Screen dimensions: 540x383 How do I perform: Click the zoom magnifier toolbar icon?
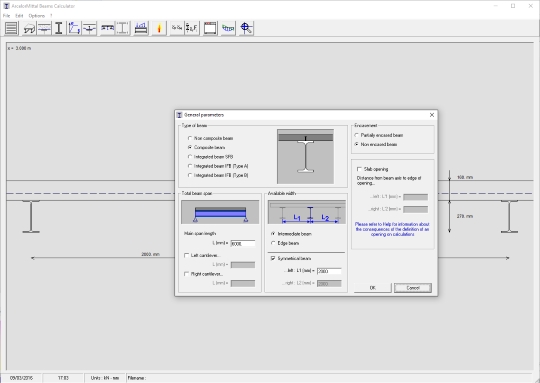[x=246, y=28]
